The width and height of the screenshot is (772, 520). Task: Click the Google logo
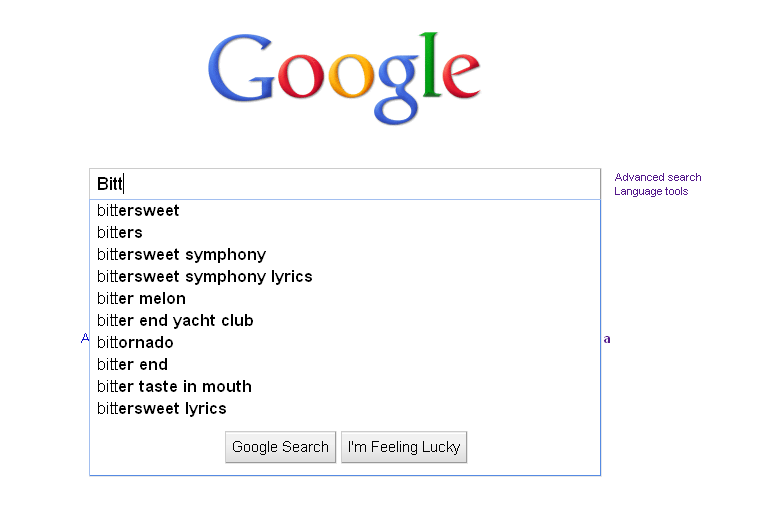click(344, 78)
